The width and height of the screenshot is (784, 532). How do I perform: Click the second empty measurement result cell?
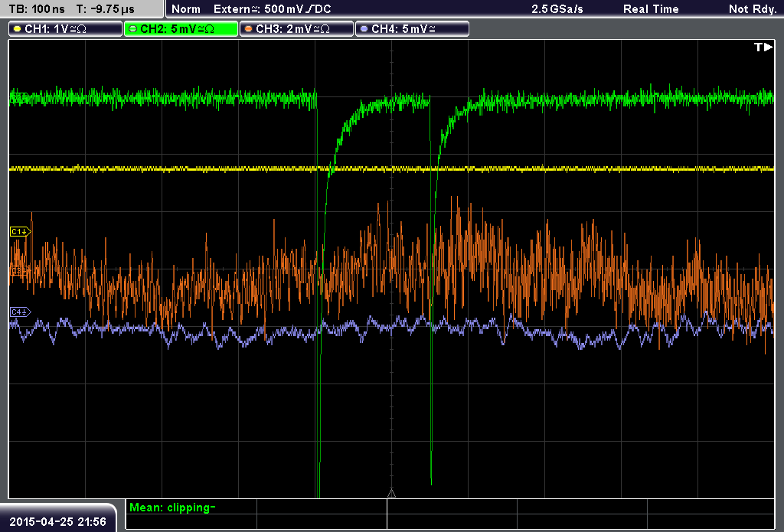point(452,507)
